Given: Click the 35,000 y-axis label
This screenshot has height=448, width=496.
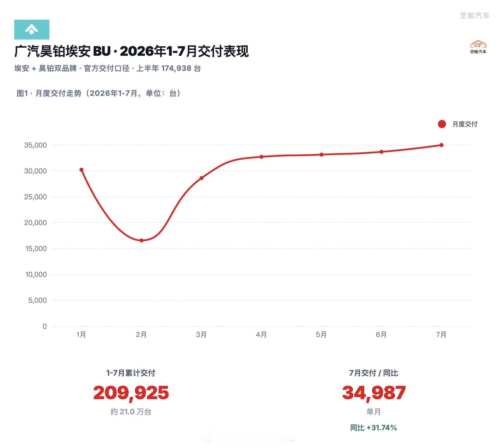Looking at the screenshot, I should coord(35,145).
